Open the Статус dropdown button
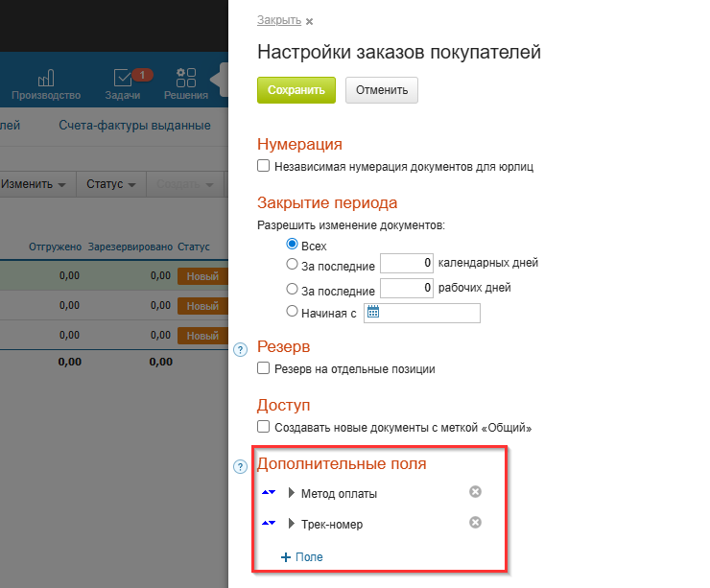Viewport: 710px width, 588px height. tap(111, 184)
